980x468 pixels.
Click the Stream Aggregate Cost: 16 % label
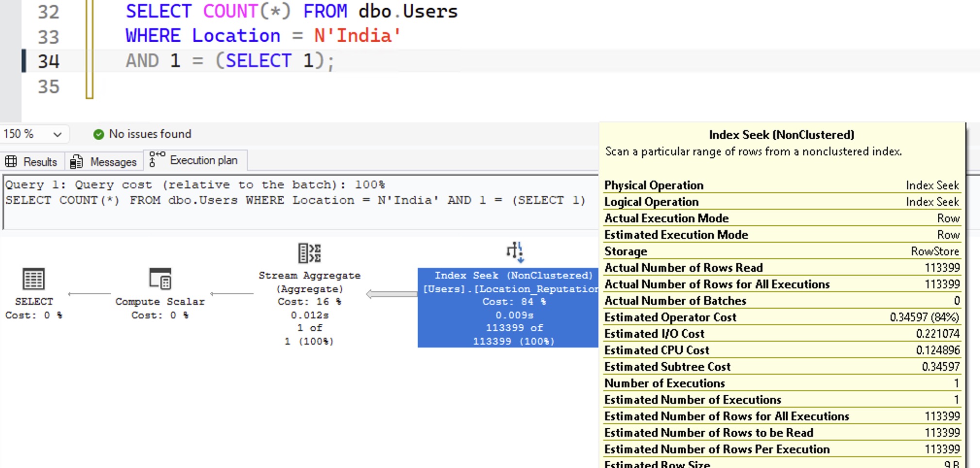pos(309,301)
